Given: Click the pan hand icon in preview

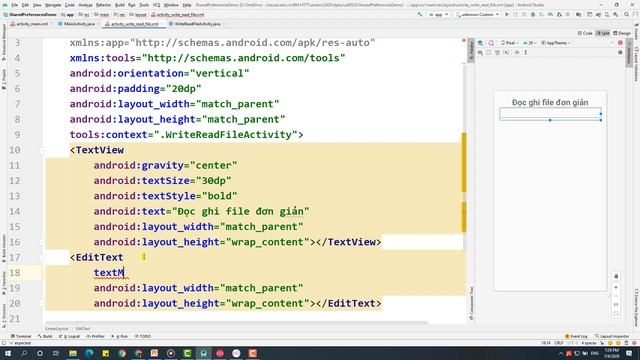Looking at the screenshot, I should point(616,276).
